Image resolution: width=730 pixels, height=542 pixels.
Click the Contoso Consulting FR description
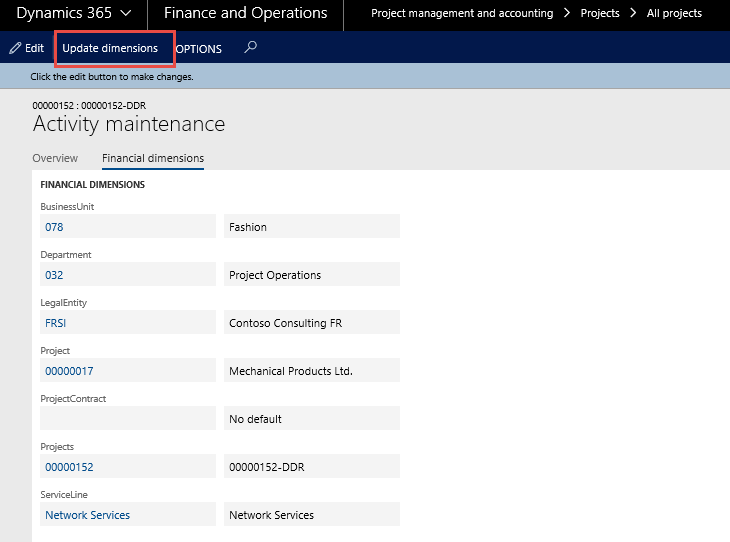tap(312, 323)
